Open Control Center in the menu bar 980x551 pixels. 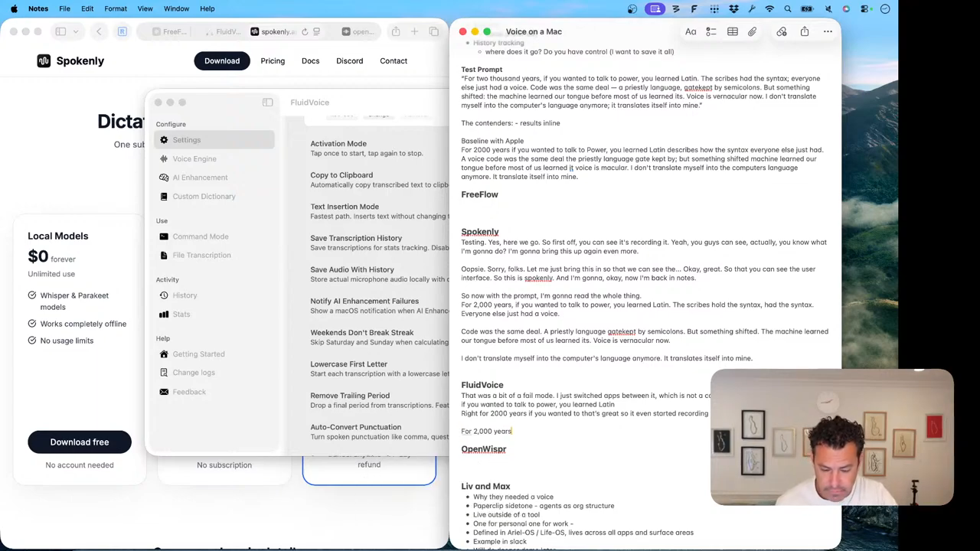coord(866,8)
